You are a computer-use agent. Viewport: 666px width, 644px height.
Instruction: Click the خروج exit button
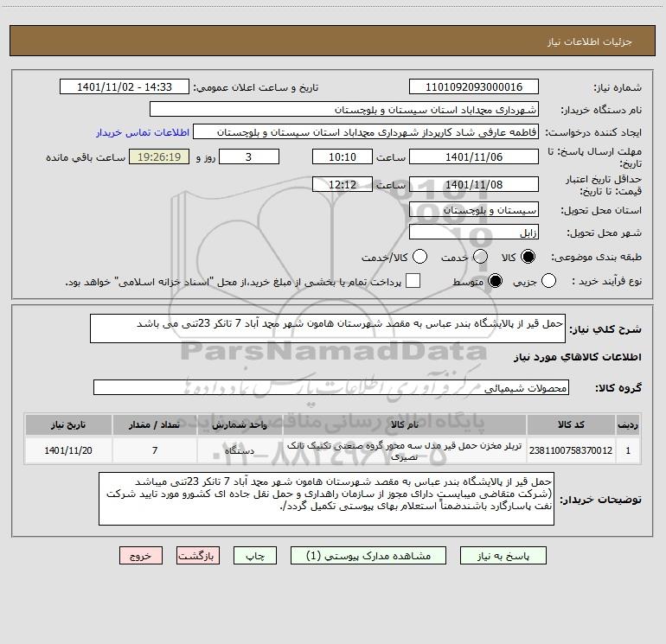[141, 556]
